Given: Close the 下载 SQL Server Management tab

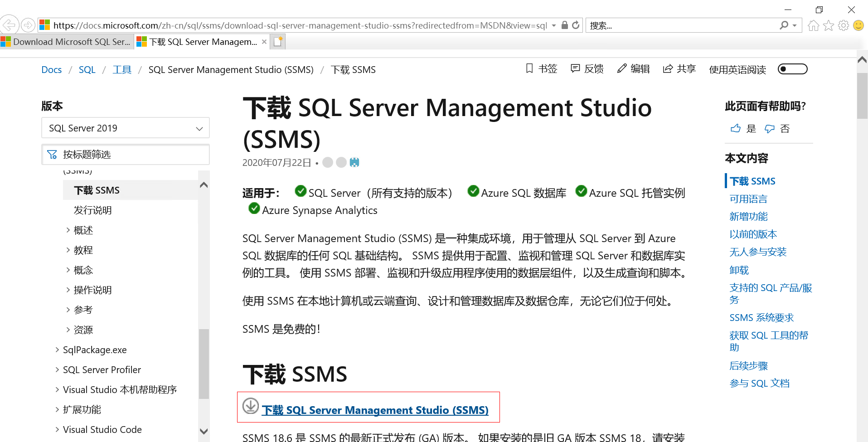Looking at the screenshot, I should pos(264,42).
